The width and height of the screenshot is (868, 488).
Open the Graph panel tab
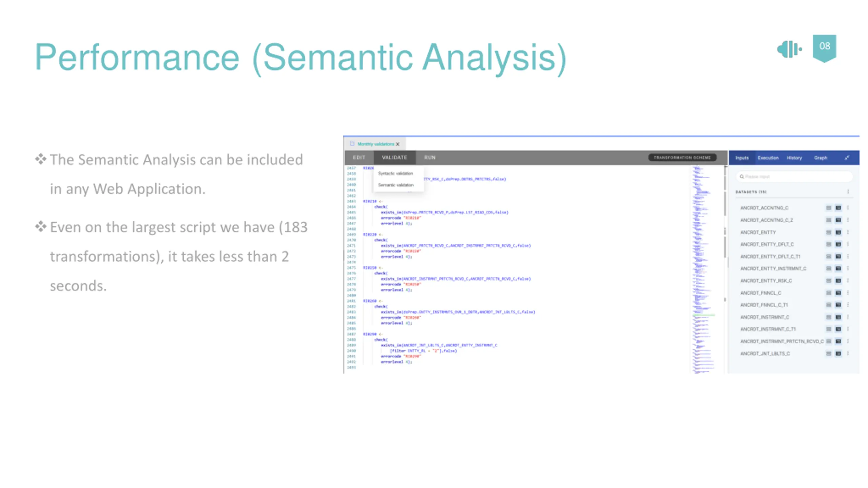[x=821, y=158]
